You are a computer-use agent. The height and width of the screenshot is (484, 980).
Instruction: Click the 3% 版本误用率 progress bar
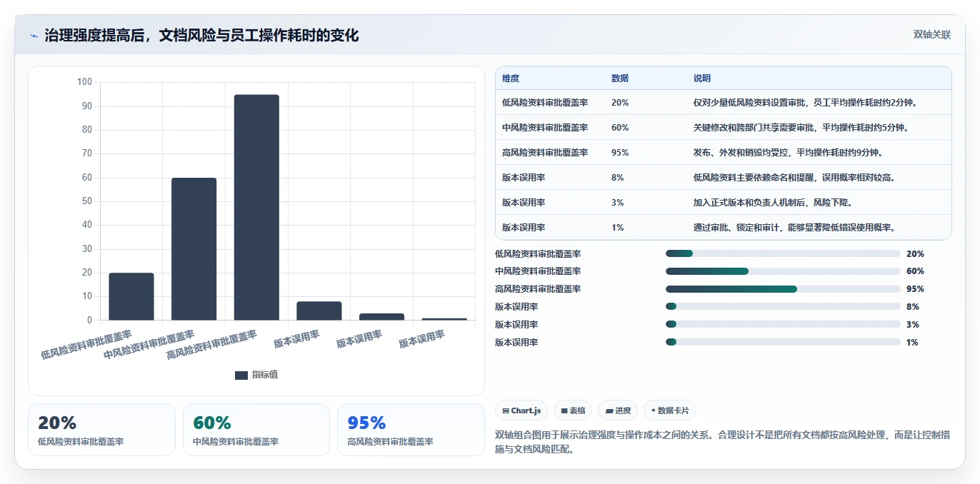coord(783,324)
